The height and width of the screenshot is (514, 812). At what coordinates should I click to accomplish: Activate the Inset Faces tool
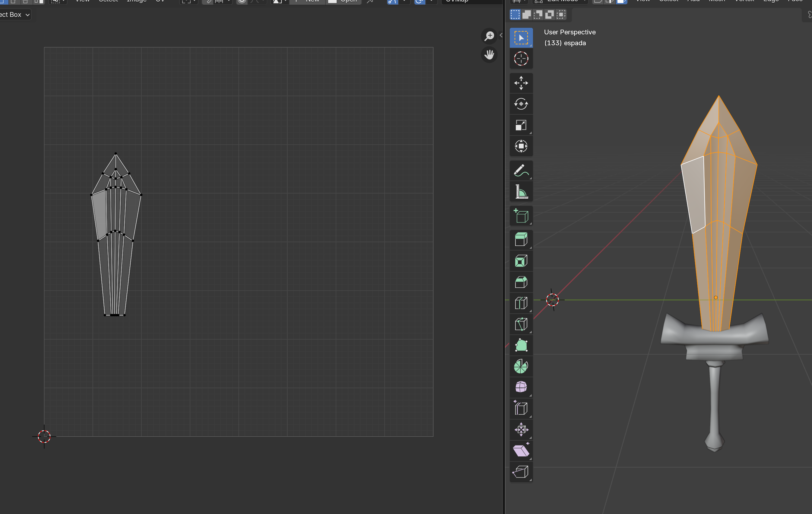click(521, 261)
